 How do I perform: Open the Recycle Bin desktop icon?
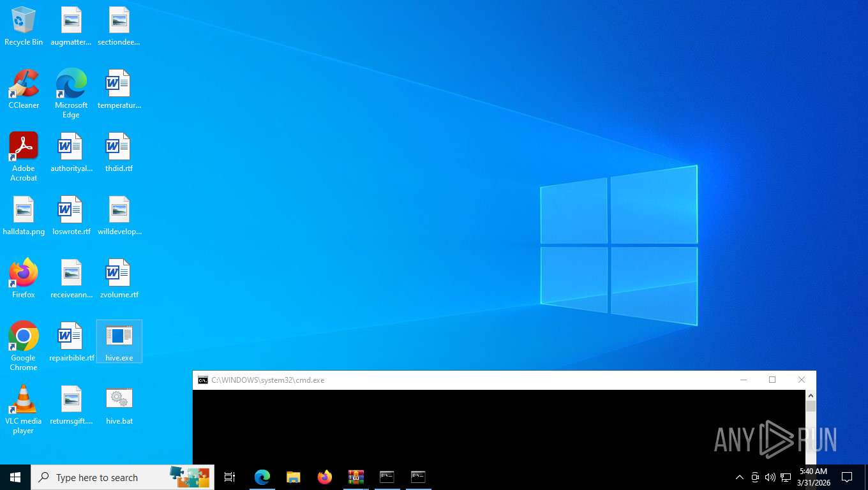coord(24,26)
